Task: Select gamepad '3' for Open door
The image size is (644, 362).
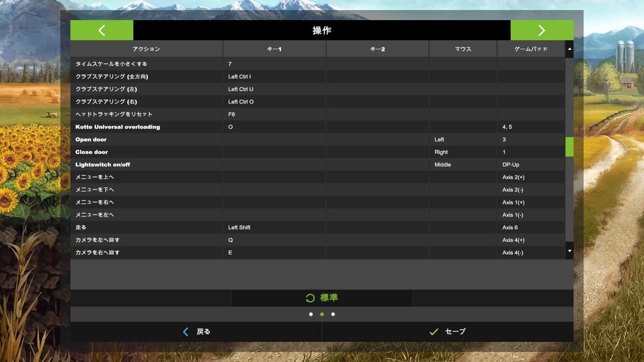Action: click(x=531, y=139)
